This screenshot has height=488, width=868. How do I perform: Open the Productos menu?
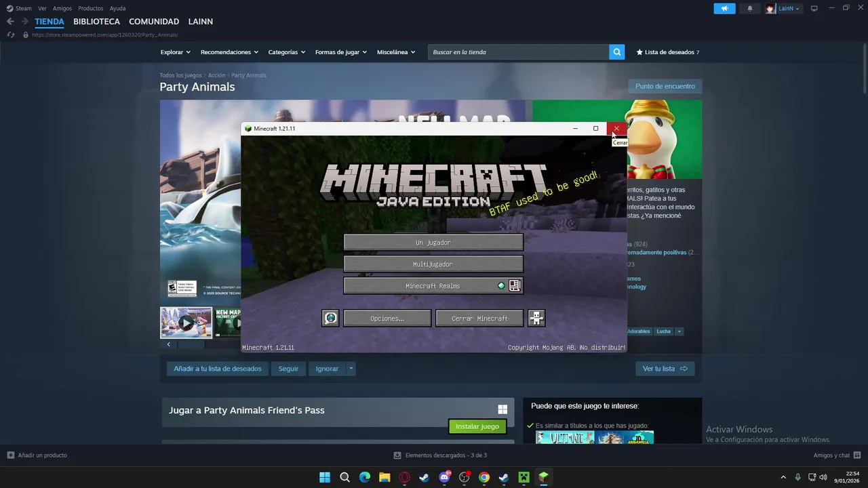[x=91, y=8]
